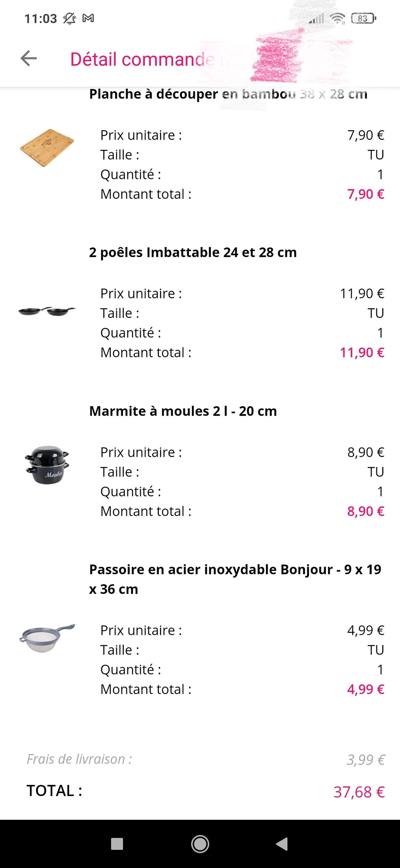Tap the "2 poêles Imbattable 24 et 28 cm" title
Image resolution: width=400 pixels, height=868 pixels.
tap(193, 252)
